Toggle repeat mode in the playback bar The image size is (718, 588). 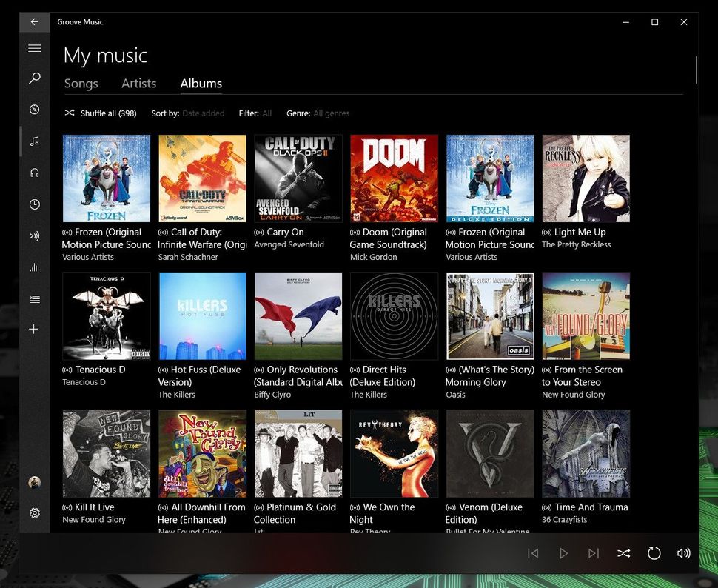(x=654, y=552)
